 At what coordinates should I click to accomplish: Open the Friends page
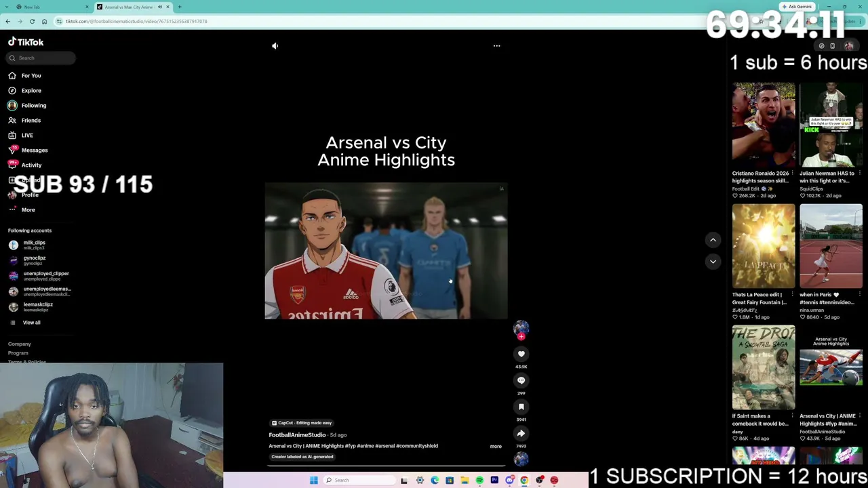(x=25, y=121)
